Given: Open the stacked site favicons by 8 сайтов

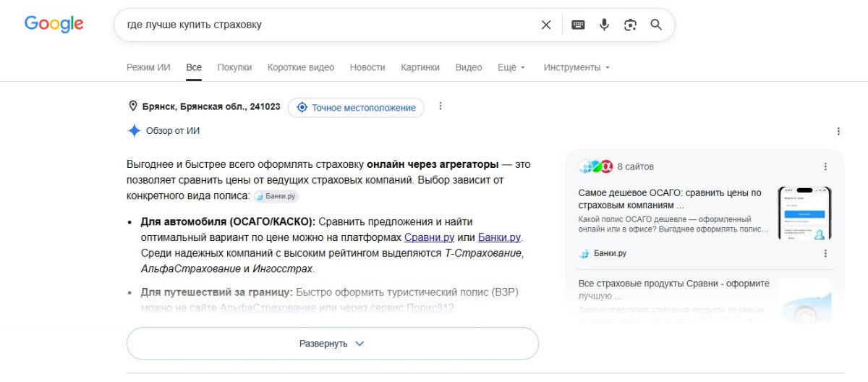Looking at the screenshot, I should (596, 166).
